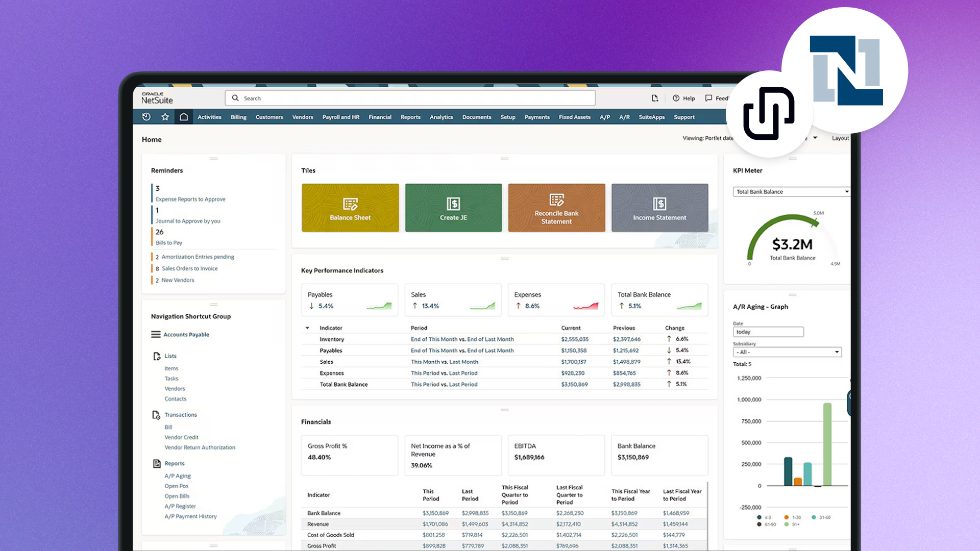Click the tall green 91+ aging bar

pos(827,444)
